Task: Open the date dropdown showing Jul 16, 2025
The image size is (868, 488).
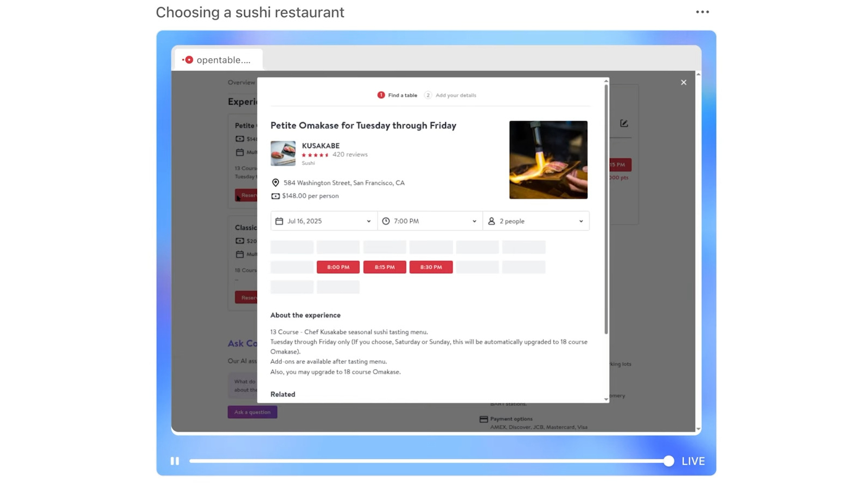Action: (x=324, y=221)
